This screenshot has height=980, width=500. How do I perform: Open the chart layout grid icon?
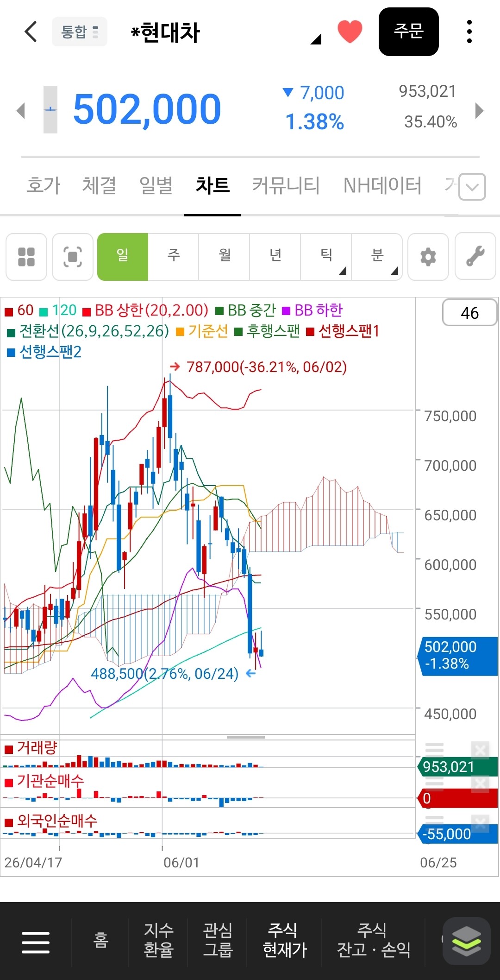click(26, 257)
